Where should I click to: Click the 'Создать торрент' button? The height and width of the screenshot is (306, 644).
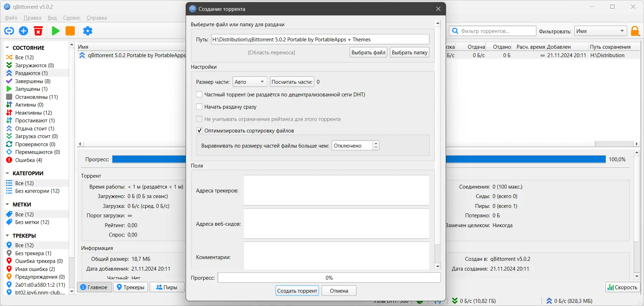(x=297, y=291)
